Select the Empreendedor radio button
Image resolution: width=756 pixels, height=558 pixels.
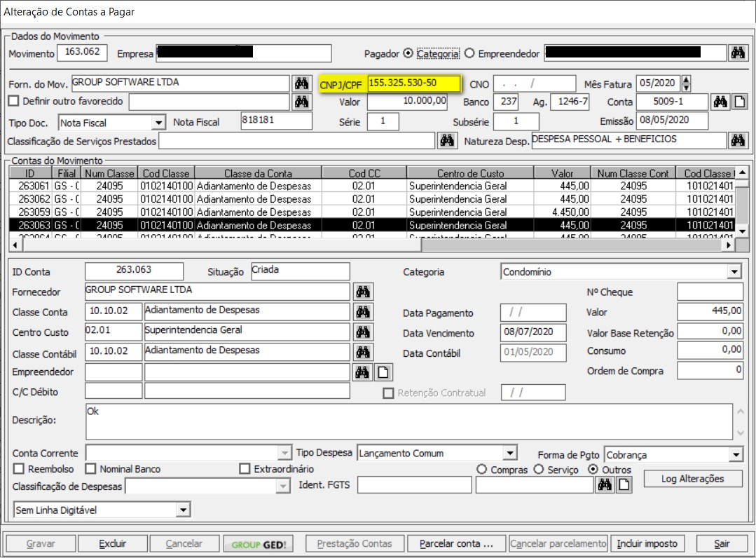[x=469, y=53]
